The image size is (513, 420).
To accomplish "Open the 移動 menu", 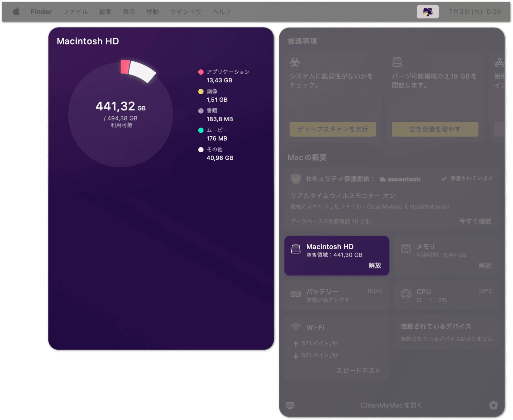I will click(153, 12).
